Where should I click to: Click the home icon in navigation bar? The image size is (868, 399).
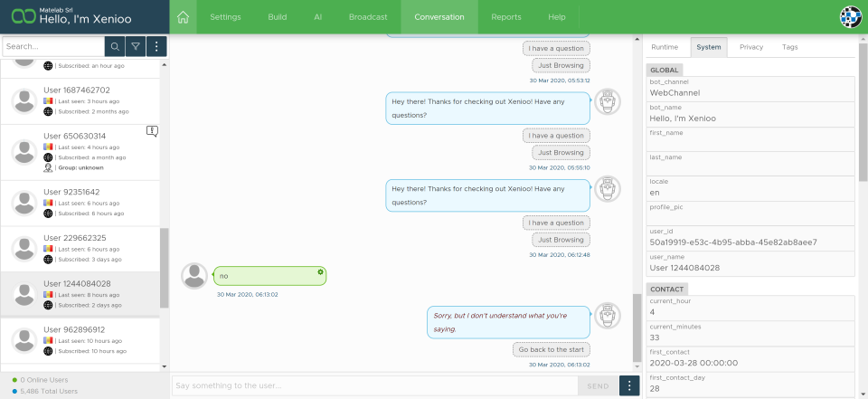coord(183,16)
